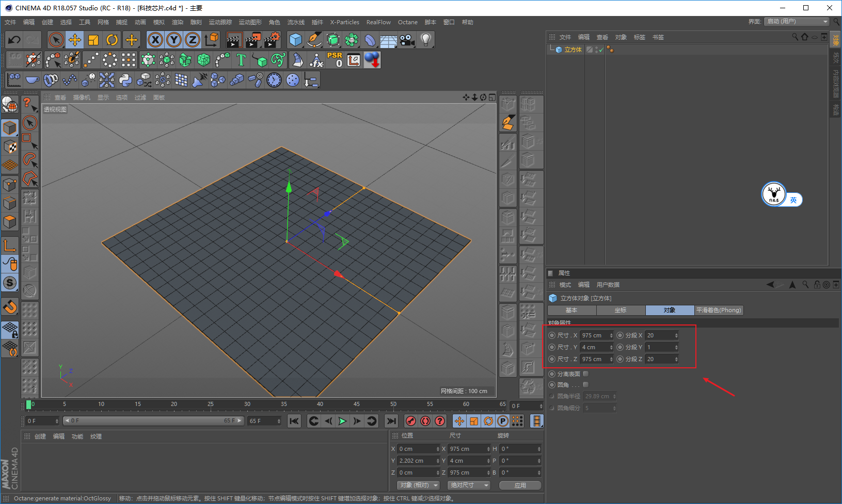Click the floor grid plane icon
842x504 pixels.
coord(389,40)
